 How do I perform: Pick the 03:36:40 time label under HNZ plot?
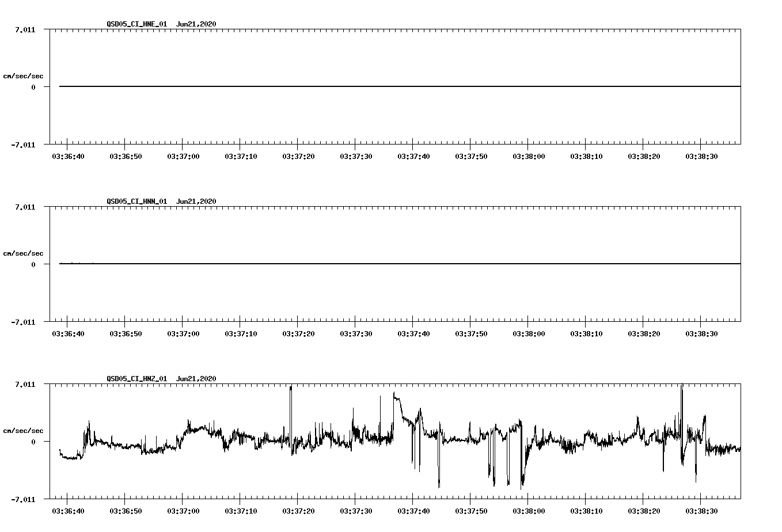coord(68,511)
